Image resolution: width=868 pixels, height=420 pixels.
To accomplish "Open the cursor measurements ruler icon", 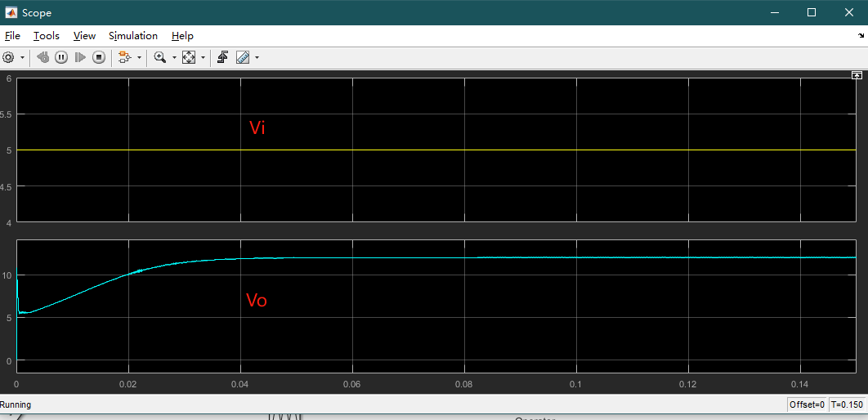I will point(243,57).
